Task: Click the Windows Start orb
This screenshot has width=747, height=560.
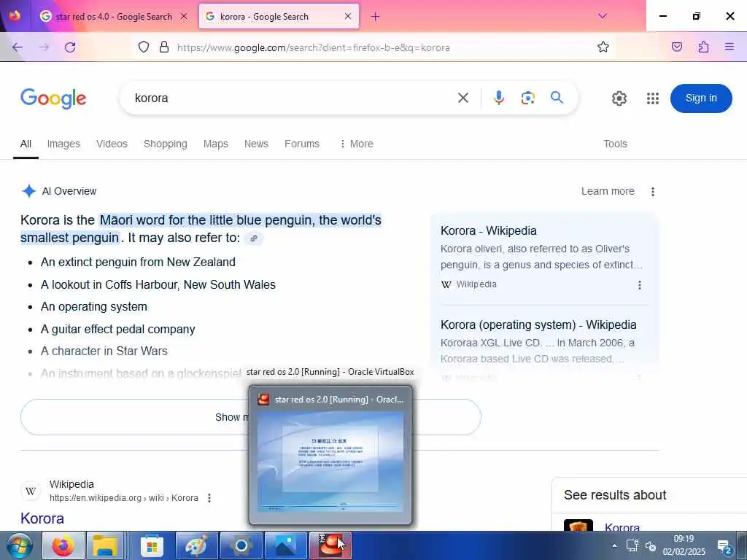Action: (20, 545)
